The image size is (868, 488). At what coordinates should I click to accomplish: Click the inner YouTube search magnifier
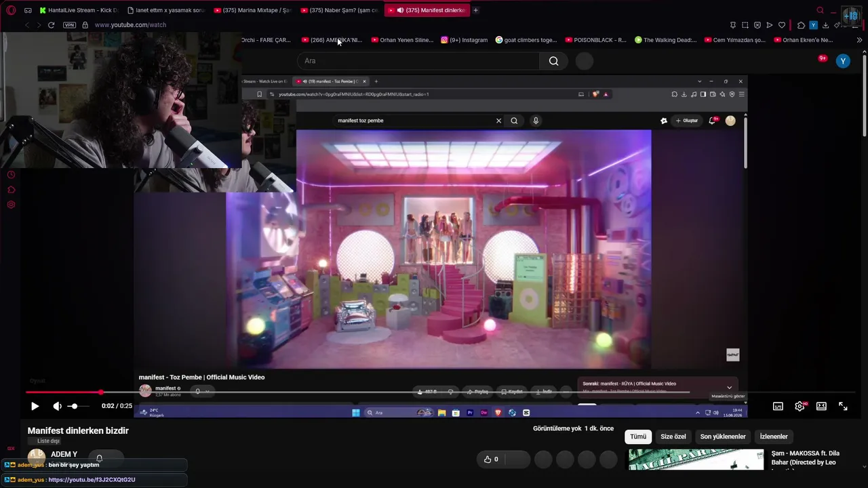[x=514, y=121]
